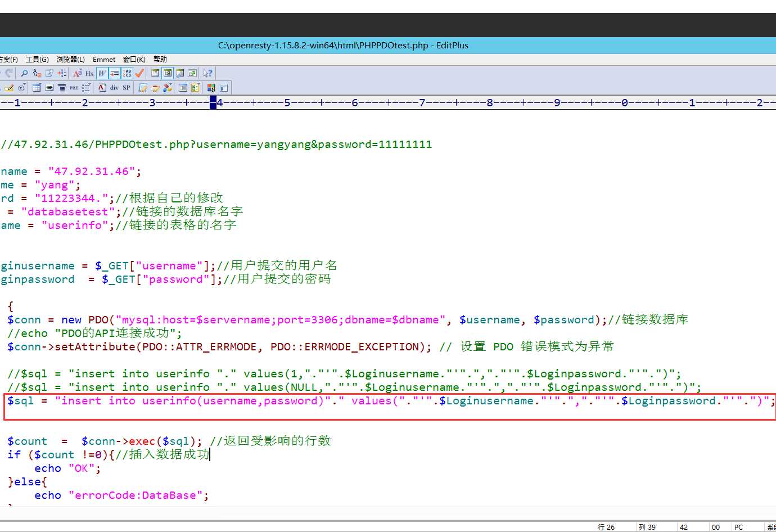The height and width of the screenshot is (532, 776).
Task: Open the HTML list dropdown icon
Action: tap(86, 88)
